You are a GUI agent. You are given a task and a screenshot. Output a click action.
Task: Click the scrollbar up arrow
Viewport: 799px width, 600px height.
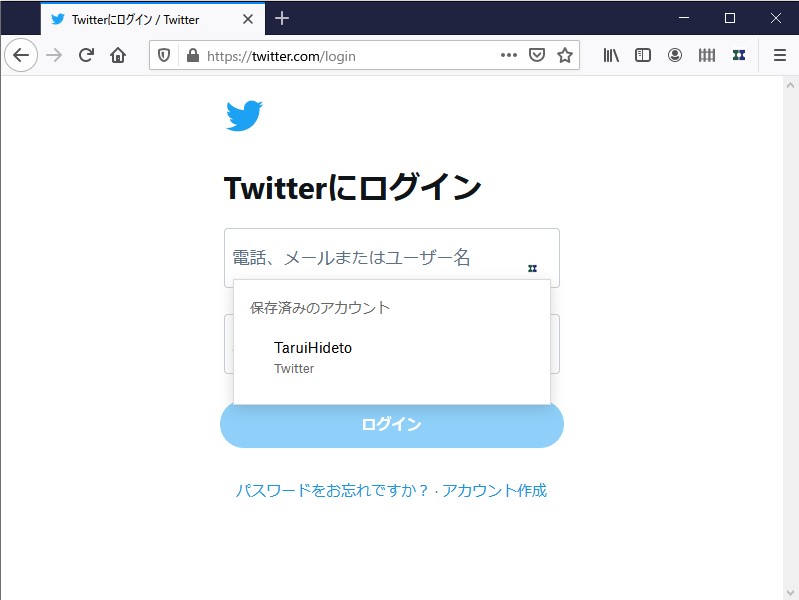[x=790, y=85]
